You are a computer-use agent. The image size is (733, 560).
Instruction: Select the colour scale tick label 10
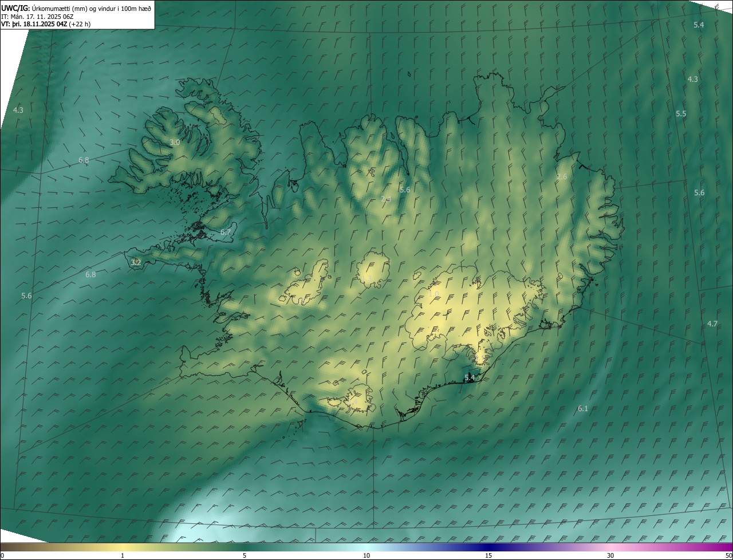pos(366,555)
